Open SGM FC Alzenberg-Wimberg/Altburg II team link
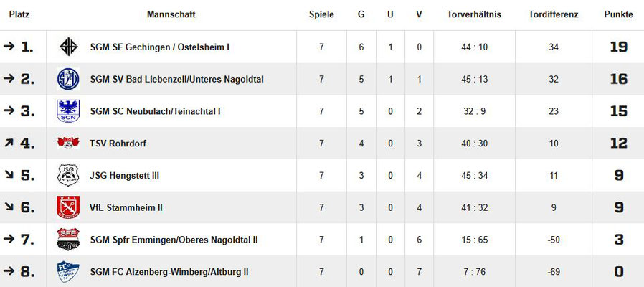This screenshot has width=644, height=287. click(170, 272)
